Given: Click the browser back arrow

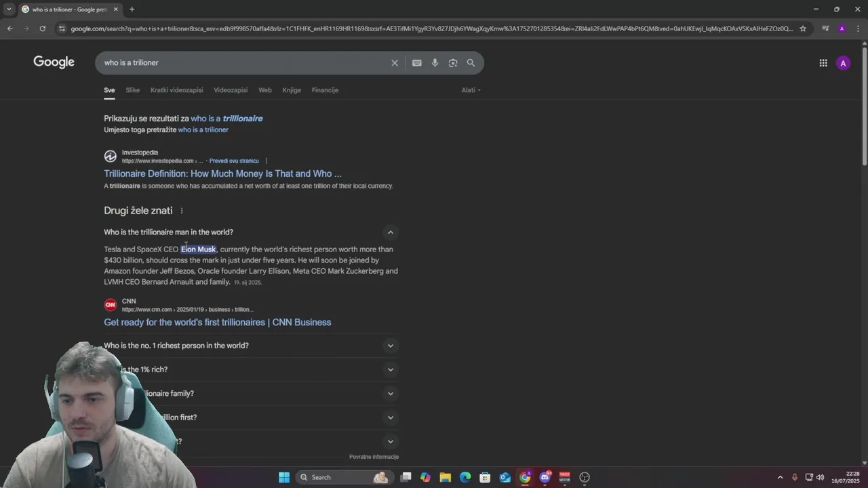Looking at the screenshot, I should click(9, 28).
